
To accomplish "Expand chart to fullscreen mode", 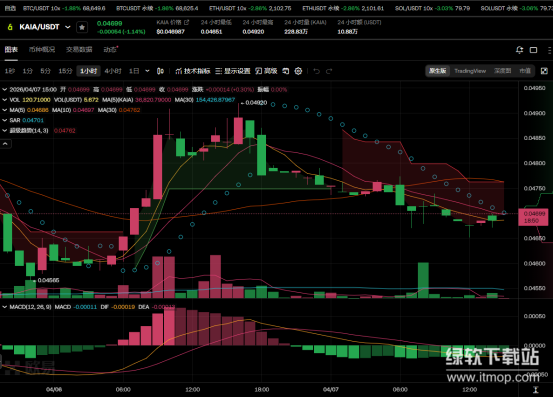I will [544, 71].
